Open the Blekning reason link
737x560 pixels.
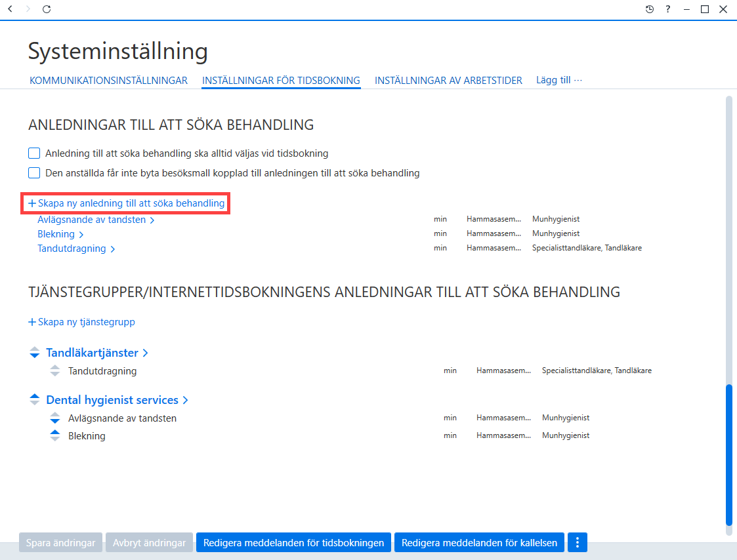56,234
